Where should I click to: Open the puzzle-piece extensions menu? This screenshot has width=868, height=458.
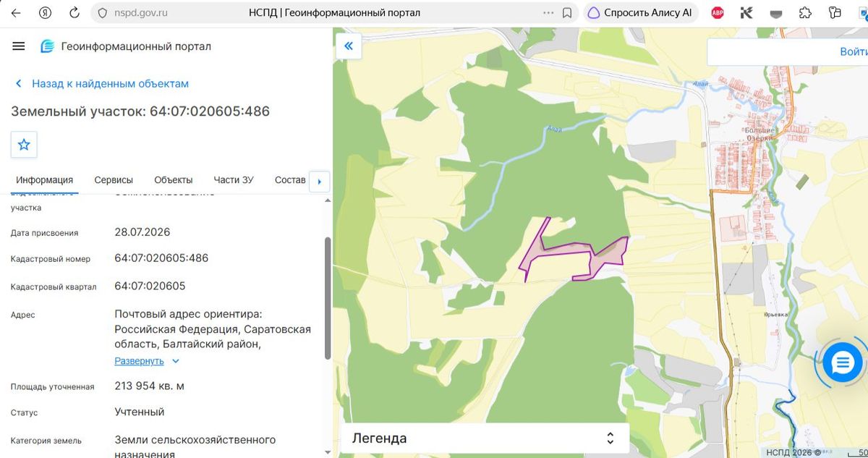(x=805, y=12)
